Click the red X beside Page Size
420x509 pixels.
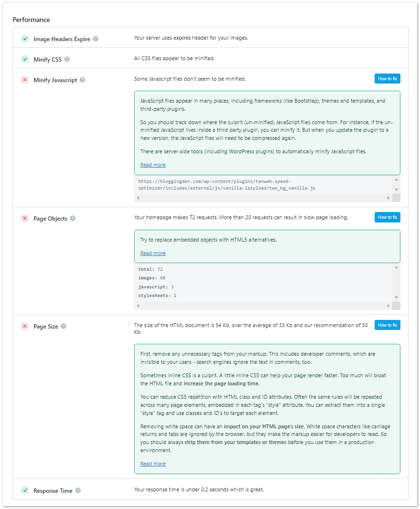point(25,326)
